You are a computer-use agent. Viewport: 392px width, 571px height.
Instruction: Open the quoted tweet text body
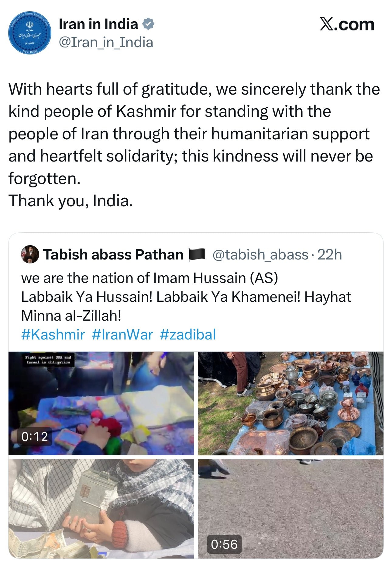tap(186, 297)
